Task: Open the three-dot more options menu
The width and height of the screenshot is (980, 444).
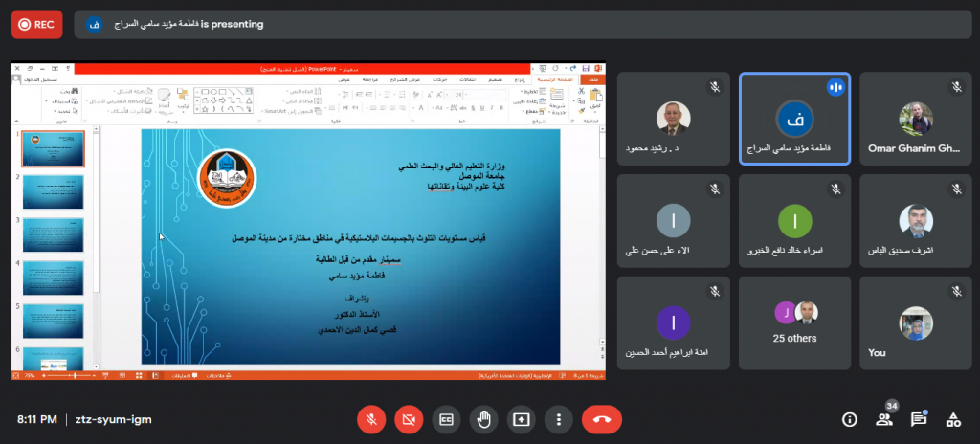Action: 559,419
